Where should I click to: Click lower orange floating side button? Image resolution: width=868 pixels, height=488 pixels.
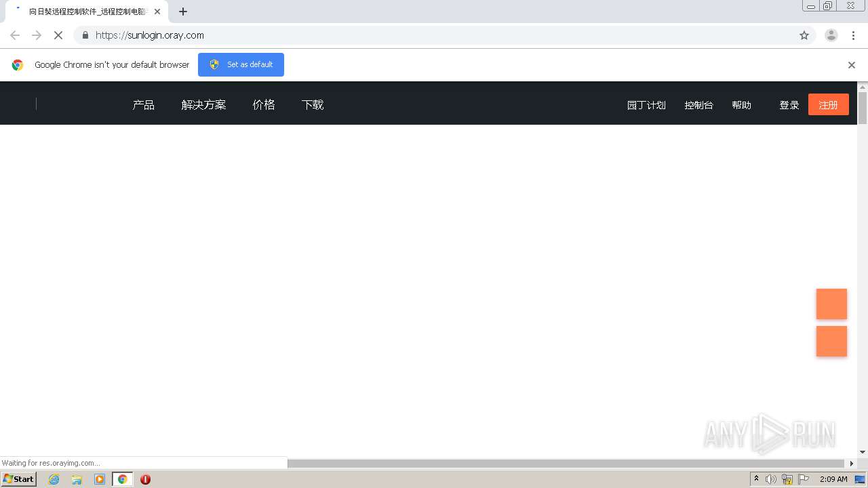tap(831, 341)
